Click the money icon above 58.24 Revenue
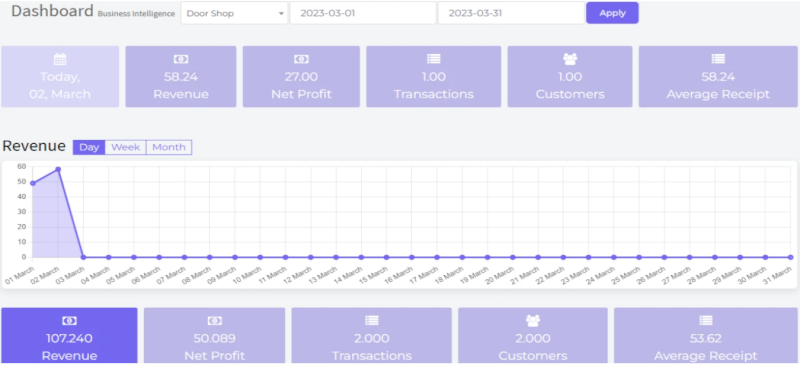This screenshot has height=365, width=800. [x=181, y=59]
